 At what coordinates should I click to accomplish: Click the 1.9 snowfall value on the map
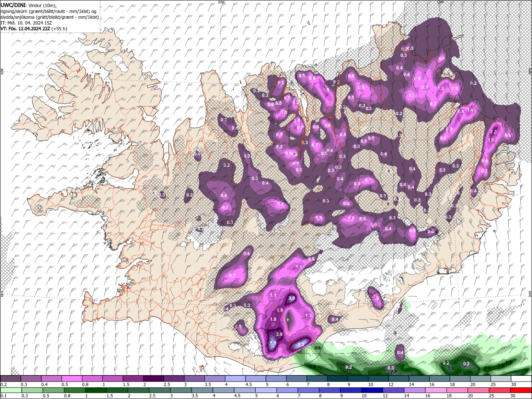tap(280, 310)
